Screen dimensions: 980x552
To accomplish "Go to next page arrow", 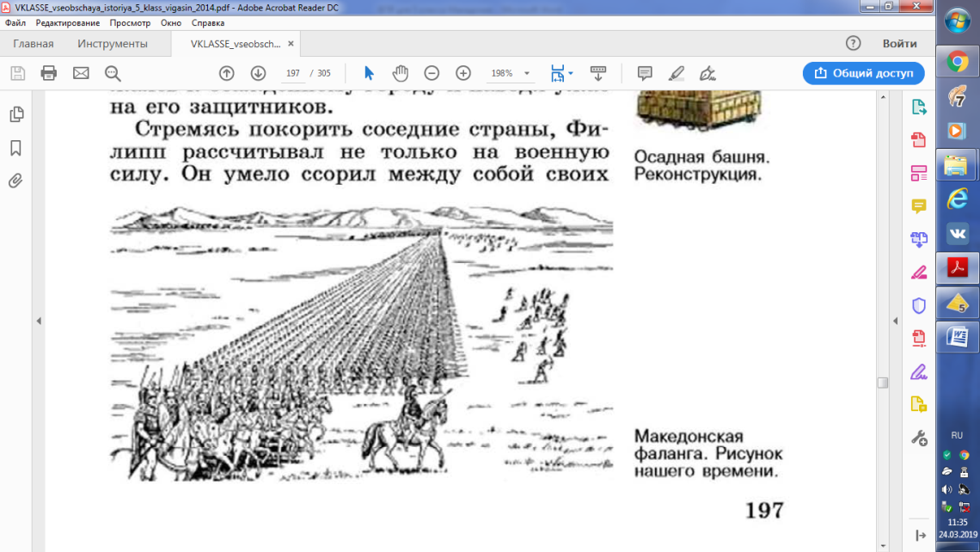I will [x=258, y=73].
